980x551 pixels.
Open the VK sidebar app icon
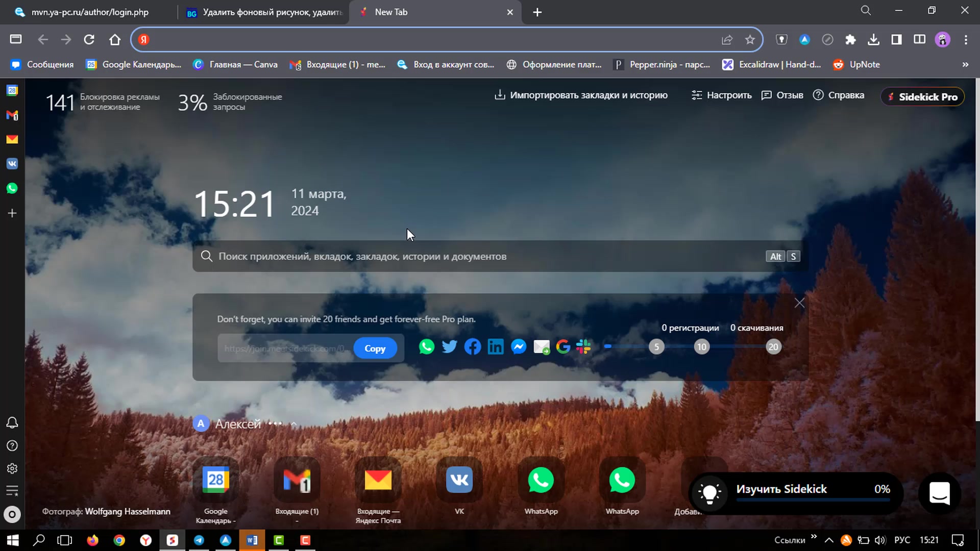12,164
